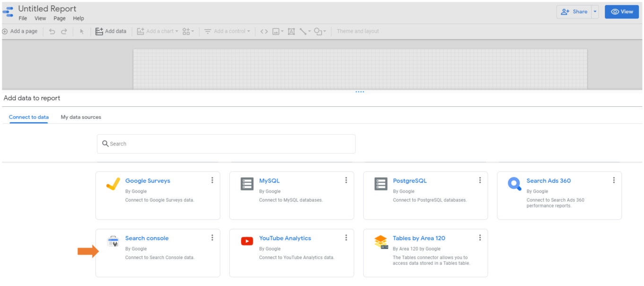Click the Untitled Report title
This screenshot has height=286, width=644.
pyautogui.click(x=47, y=9)
